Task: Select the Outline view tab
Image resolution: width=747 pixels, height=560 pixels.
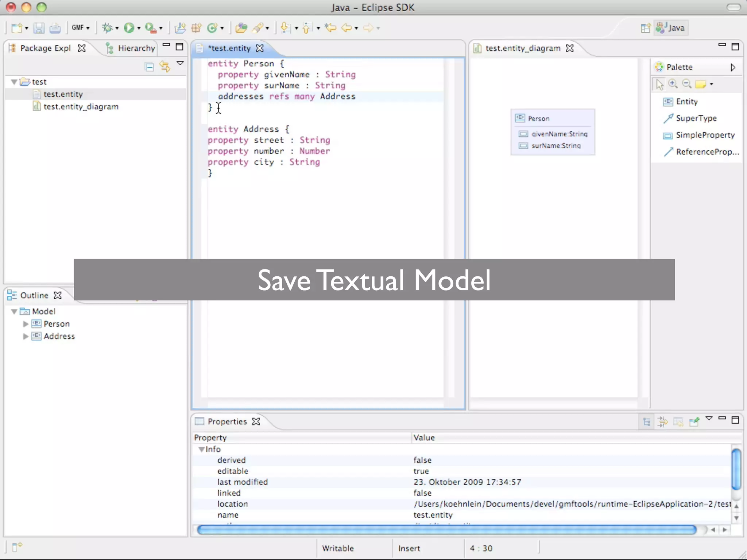Action: pyautogui.click(x=34, y=295)
